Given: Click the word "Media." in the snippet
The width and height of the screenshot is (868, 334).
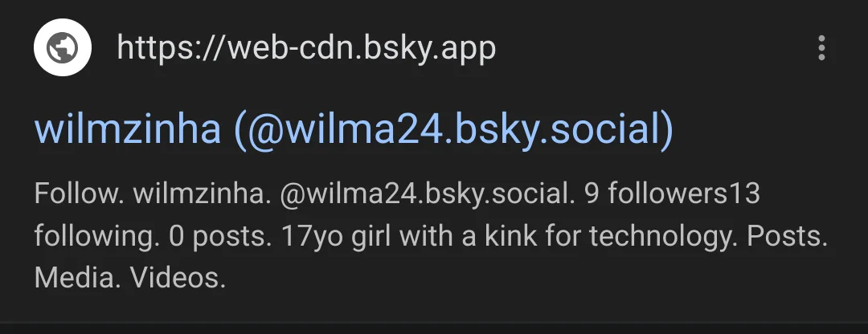Looking at the screenshot, I should tap(78, 279).
